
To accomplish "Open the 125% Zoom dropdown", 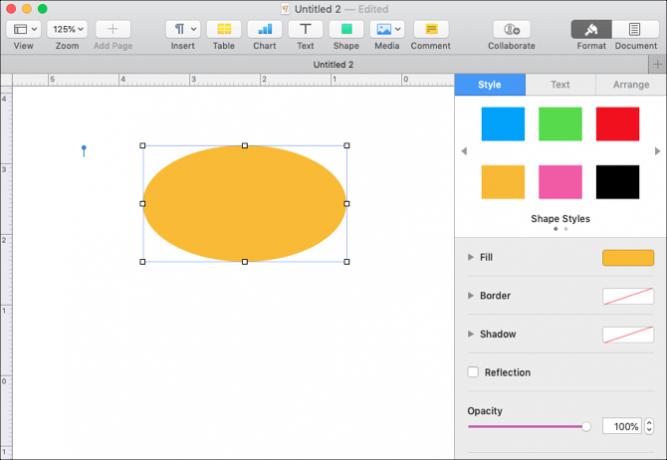I will (67, 29).
